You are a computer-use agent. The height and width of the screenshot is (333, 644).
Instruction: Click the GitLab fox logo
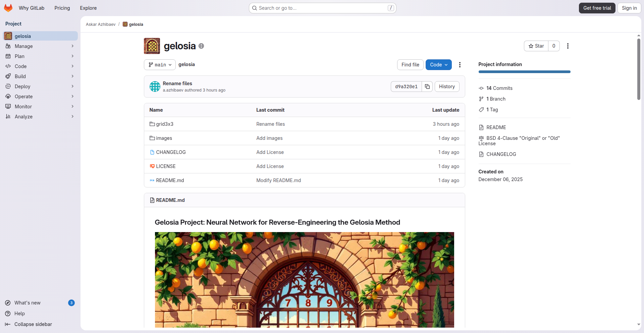8,8
